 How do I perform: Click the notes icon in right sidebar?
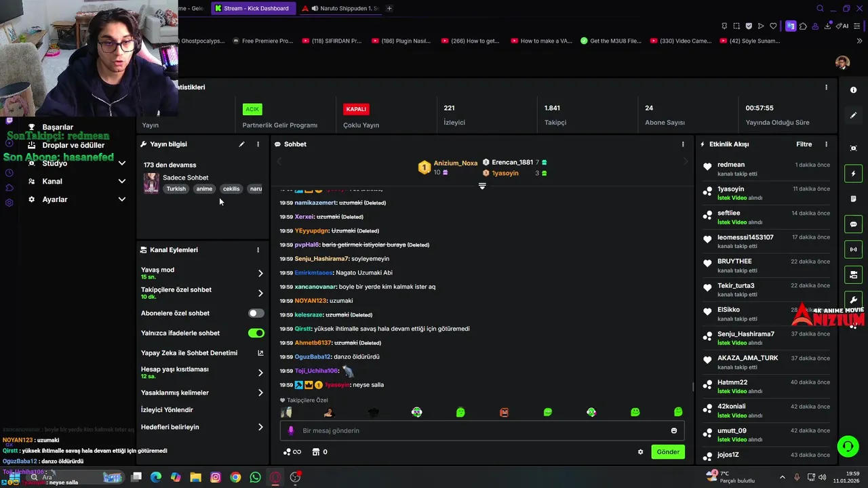pyautogui.click(x=853, y=199)
